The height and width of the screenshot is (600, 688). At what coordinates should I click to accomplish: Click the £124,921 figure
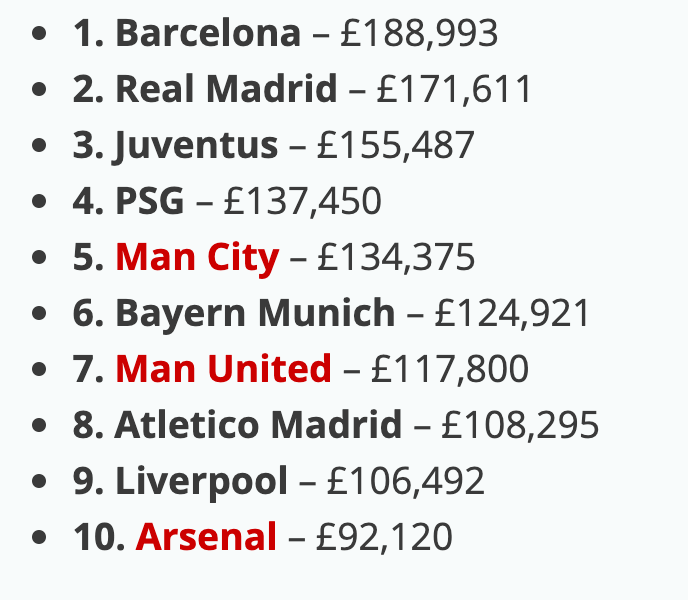tap(512, 313)
